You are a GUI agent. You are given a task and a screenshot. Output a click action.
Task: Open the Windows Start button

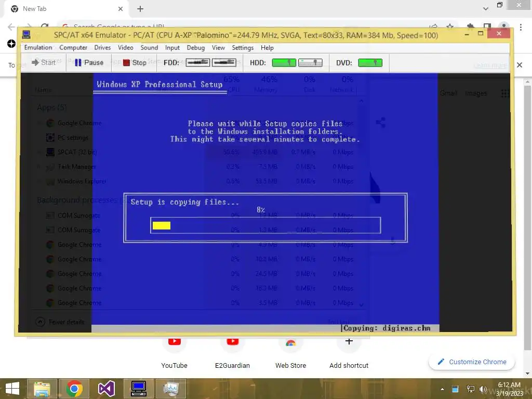coord(12,389)
